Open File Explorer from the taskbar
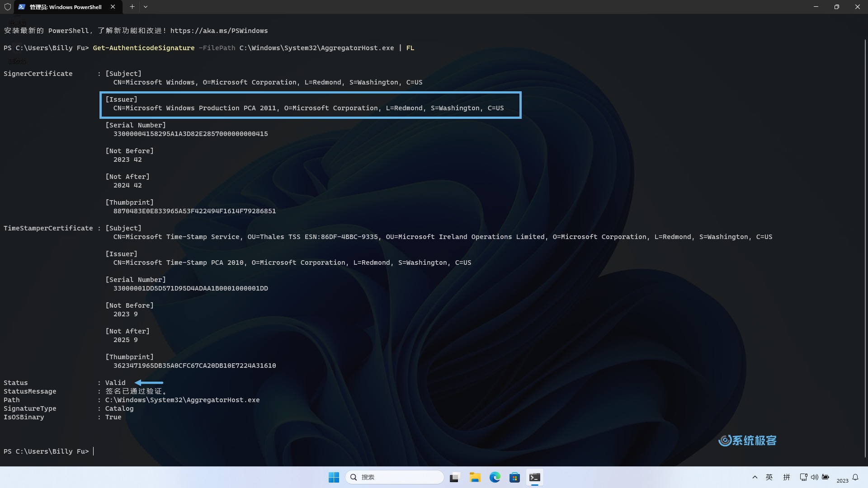This screenshot has height=488, width=868. pyautogui.click(x=475, y=477)
